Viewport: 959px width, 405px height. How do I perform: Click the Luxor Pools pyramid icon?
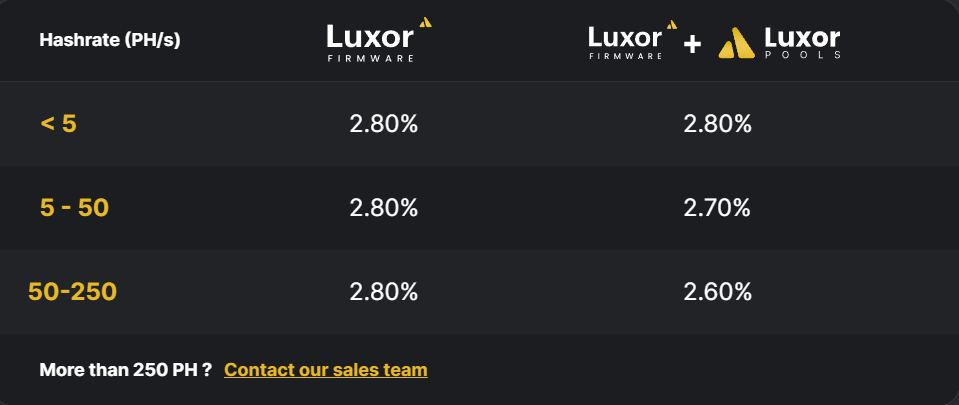(x=736, y=43)
